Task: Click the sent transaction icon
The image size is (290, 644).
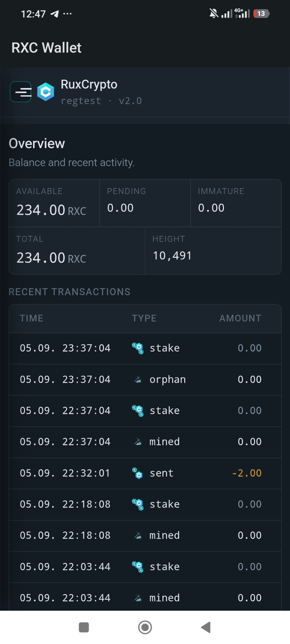Action: (x=138, y=473)
